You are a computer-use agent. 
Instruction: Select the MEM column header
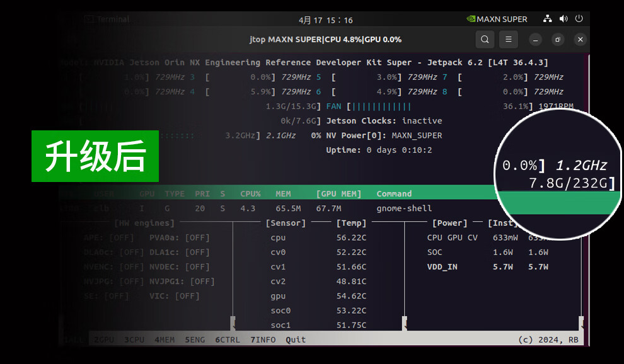283,194
